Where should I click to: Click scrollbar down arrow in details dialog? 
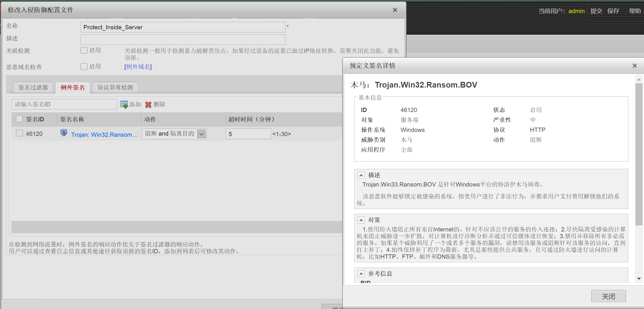coord(639,279)
